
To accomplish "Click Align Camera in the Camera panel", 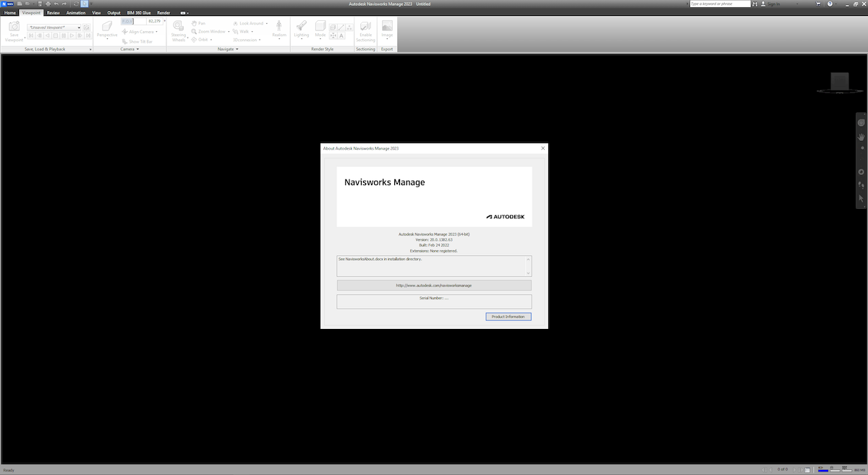I will tap(140, 32).
